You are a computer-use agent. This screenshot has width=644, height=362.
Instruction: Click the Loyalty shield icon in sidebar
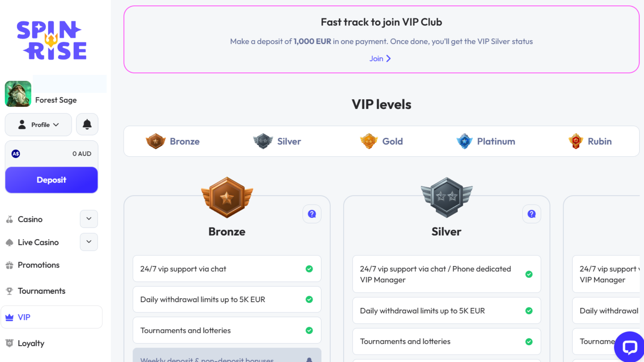pos(9,343)
